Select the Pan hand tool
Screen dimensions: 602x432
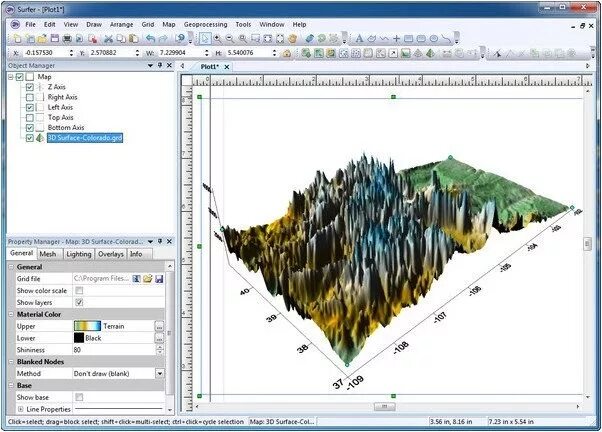(293, 38)
